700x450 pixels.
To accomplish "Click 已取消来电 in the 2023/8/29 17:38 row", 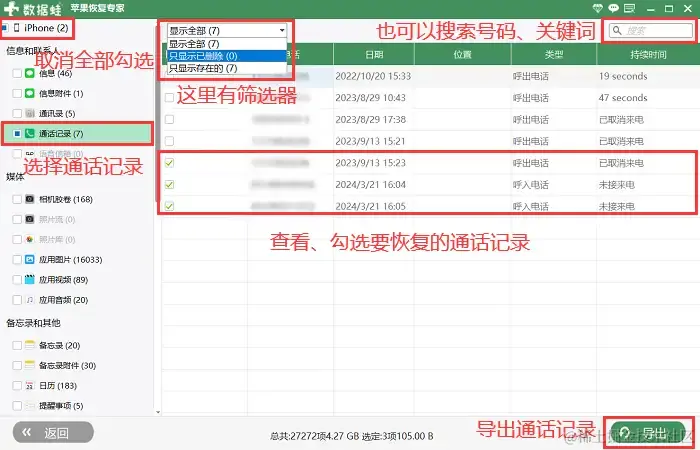I will tap(621, 119).
